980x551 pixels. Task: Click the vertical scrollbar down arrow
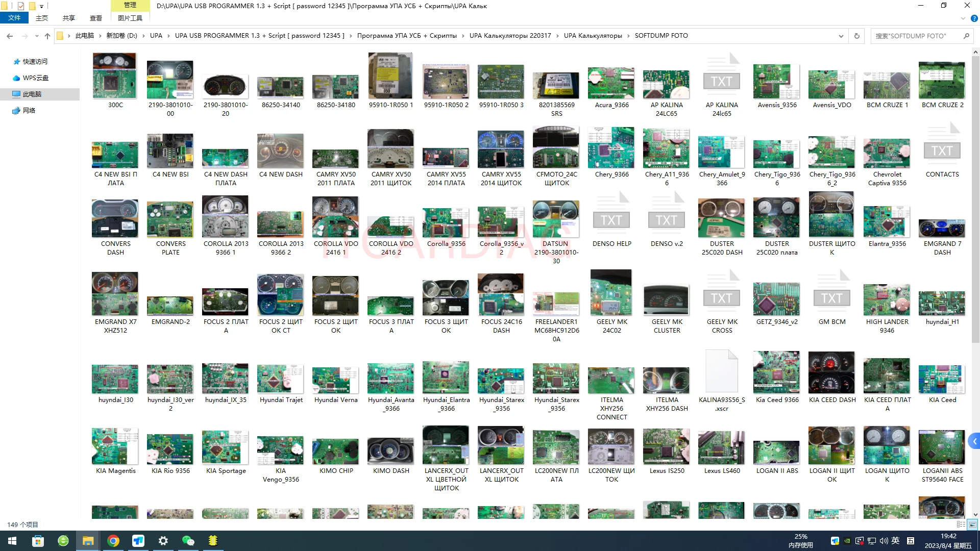(x=975, y=515)
